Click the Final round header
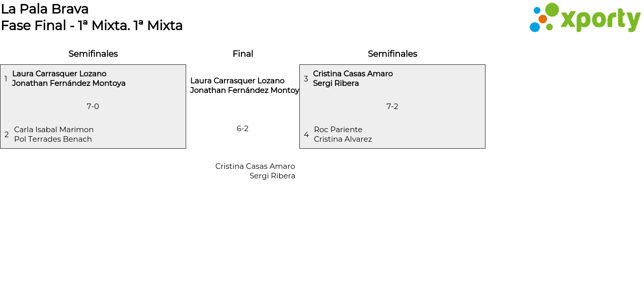 [x=243, y=54]
